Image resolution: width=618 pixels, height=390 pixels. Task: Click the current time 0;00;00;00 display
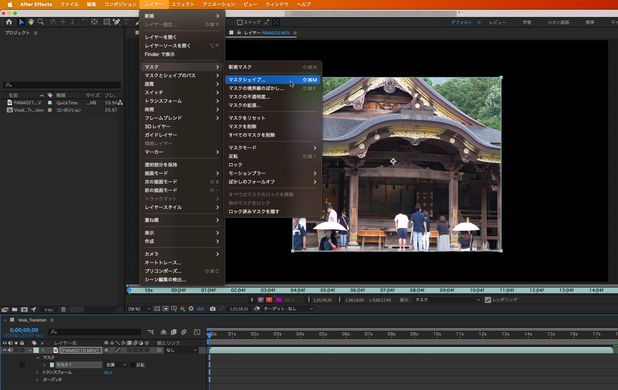24,330
